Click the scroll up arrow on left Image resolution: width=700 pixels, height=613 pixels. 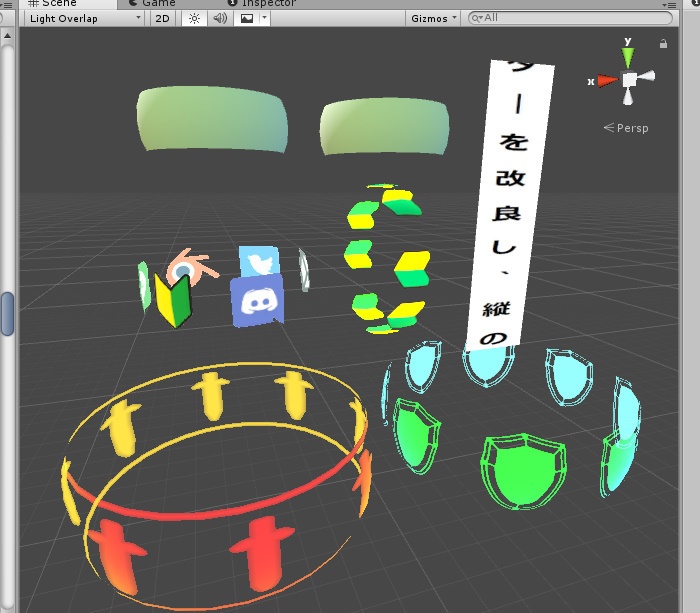[7, 36]
